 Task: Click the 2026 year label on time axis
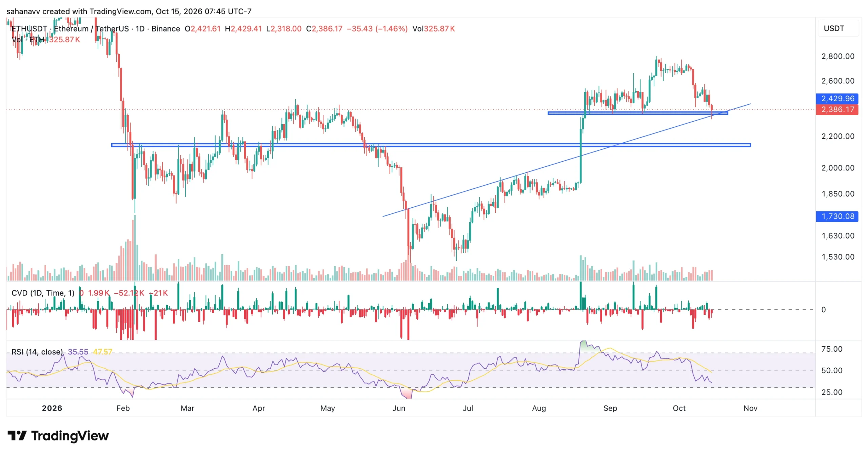pos(52,408)
